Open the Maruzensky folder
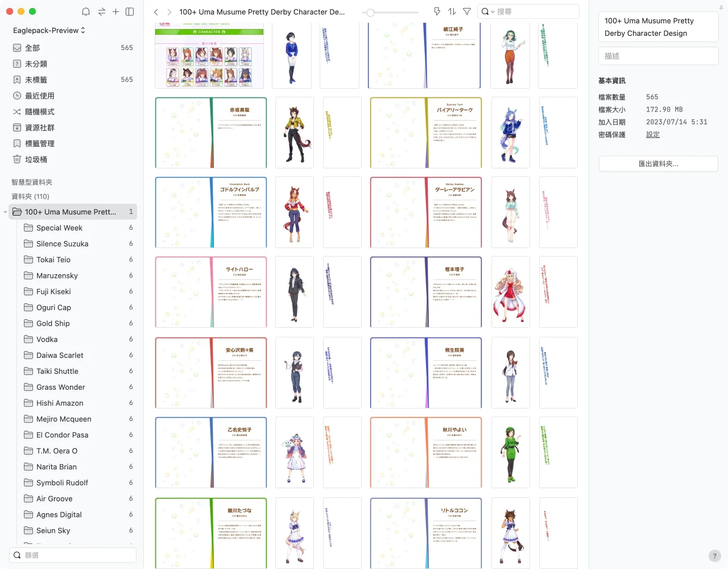 pos(78,275)
